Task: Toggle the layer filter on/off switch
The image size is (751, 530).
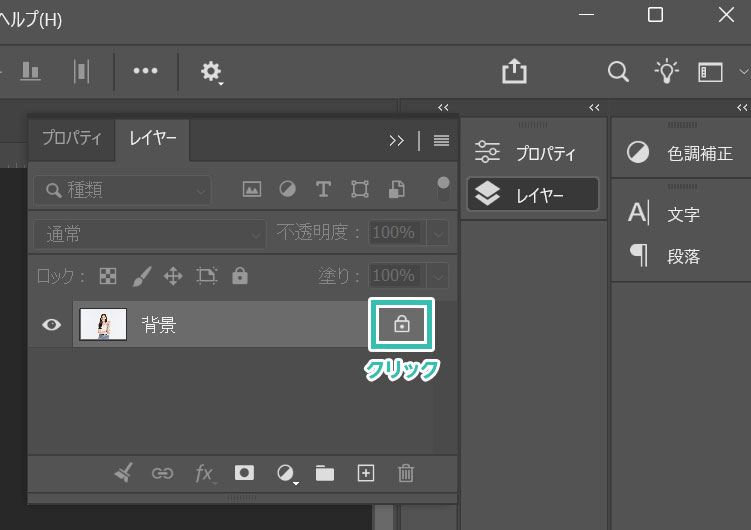Action: (x=443, y=189)
